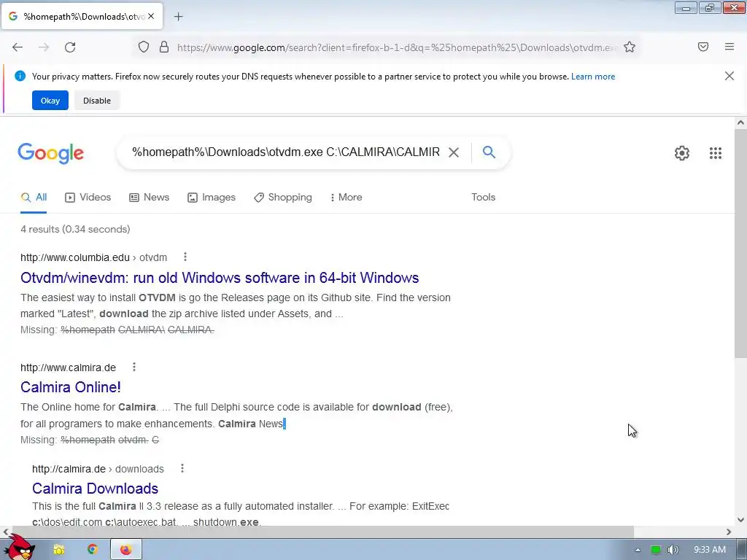This screenshot has height=560, width=747.
Task: Switch to the News tab
Action: (149, 197)
